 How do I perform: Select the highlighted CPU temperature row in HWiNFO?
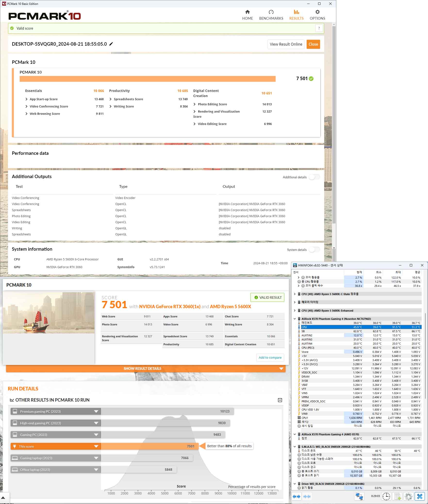pos(360,327)
